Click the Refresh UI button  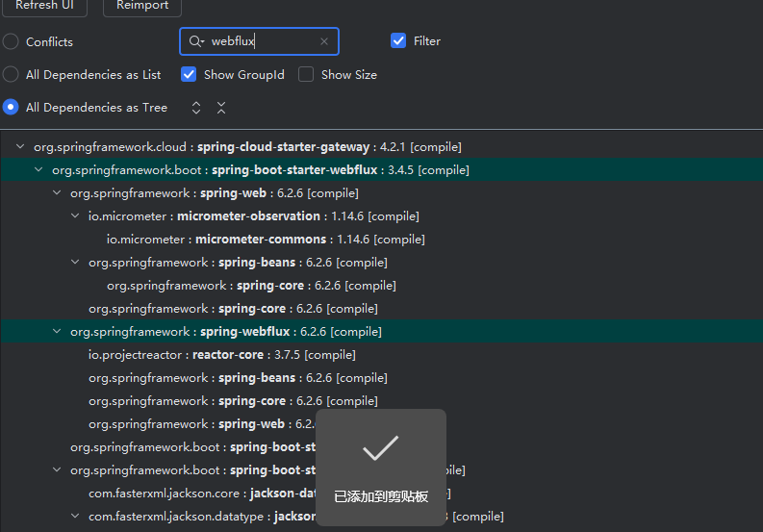43,6
